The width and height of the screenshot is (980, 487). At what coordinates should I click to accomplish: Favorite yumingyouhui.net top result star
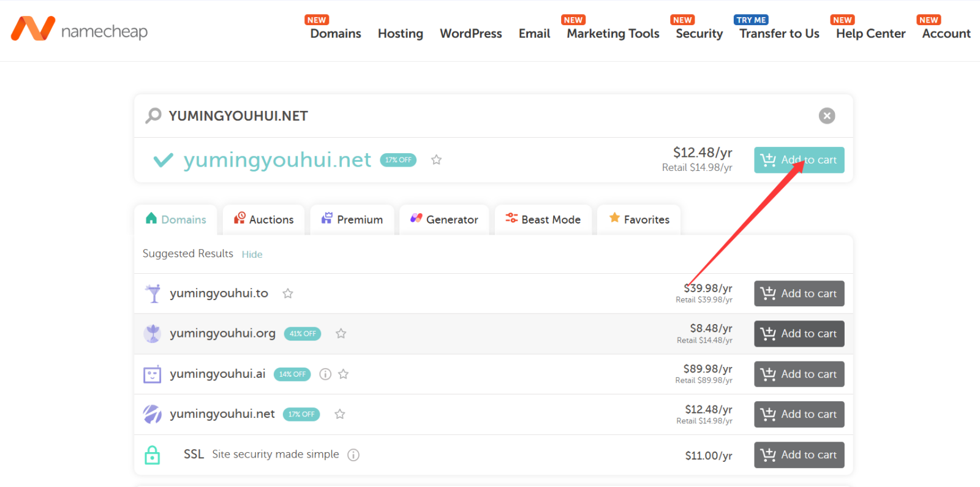pos(436,160)
